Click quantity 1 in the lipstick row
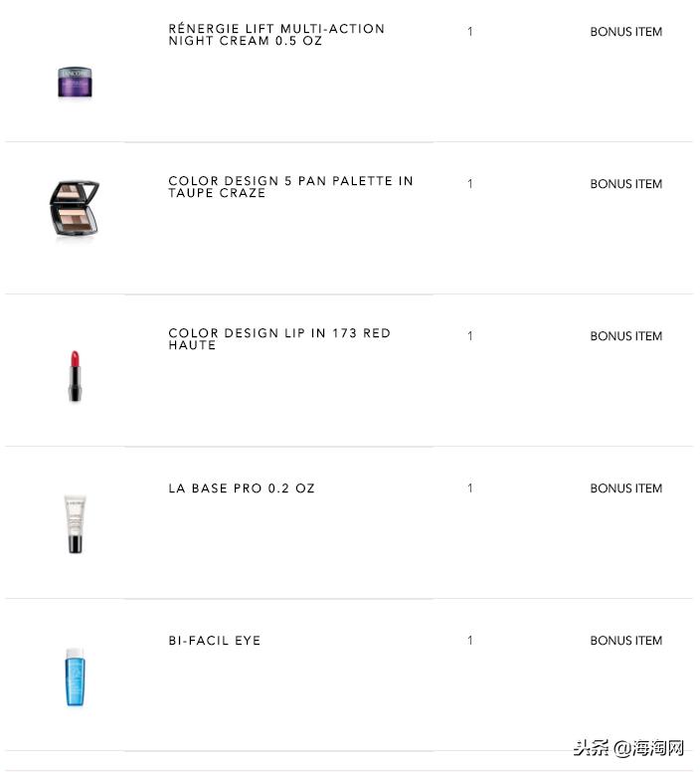 tap(470, 336)
